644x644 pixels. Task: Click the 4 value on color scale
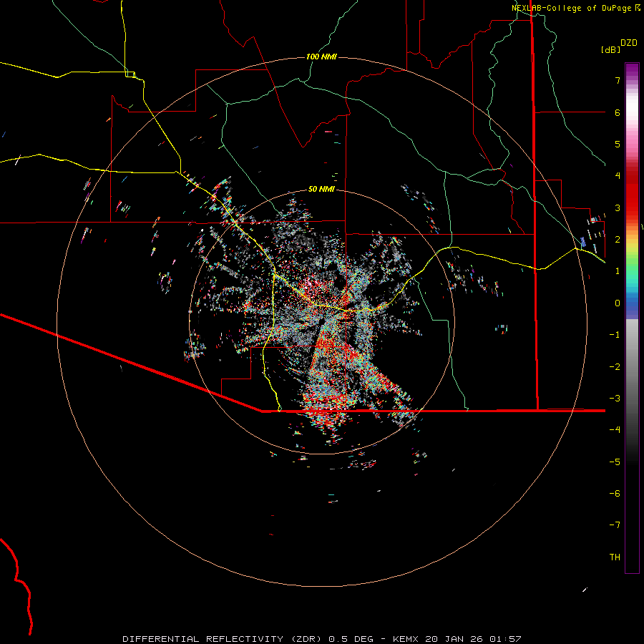point(618,176)
